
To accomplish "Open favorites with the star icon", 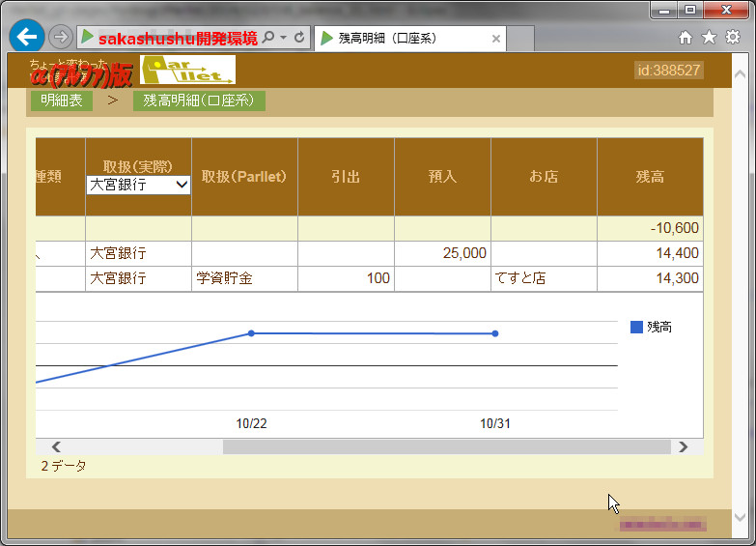I will [709, 38].
